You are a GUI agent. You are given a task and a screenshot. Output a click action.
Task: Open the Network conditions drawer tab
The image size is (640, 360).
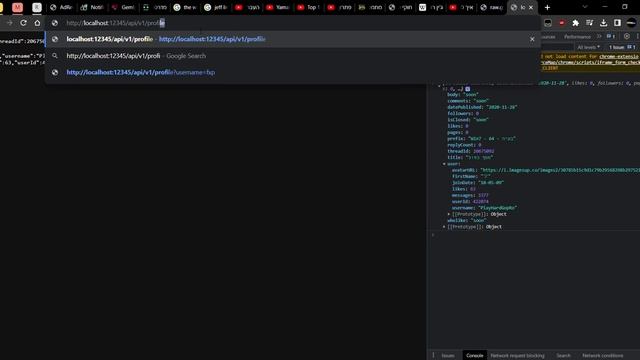pyautogui.click(x=602, y=356)
